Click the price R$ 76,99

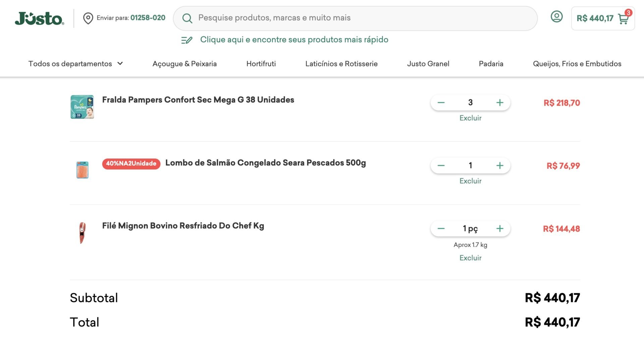click(563, 166)
